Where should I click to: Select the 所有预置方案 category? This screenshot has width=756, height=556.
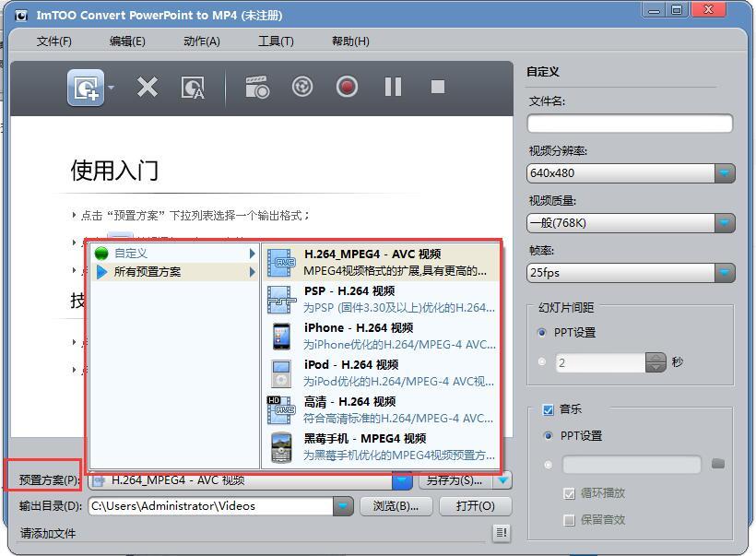[x=175, y=272]
